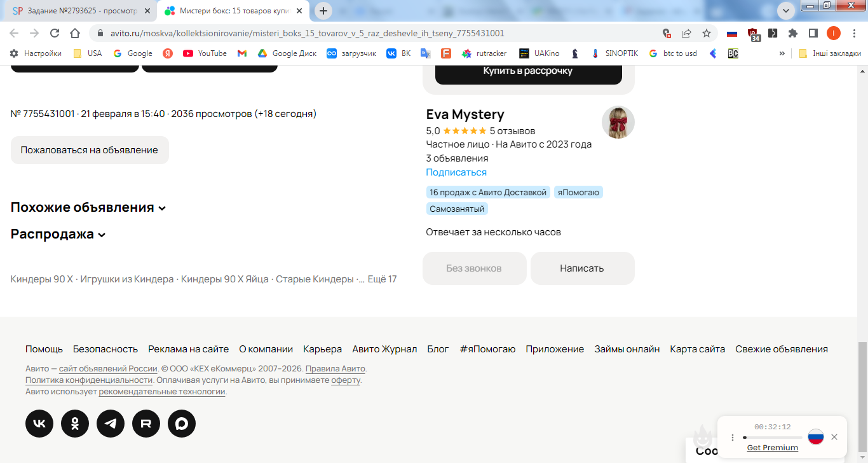This screenshot has width=868, height=463.
Task: Select the Мистери бокс Avito tab
Action: pos(234,11)
